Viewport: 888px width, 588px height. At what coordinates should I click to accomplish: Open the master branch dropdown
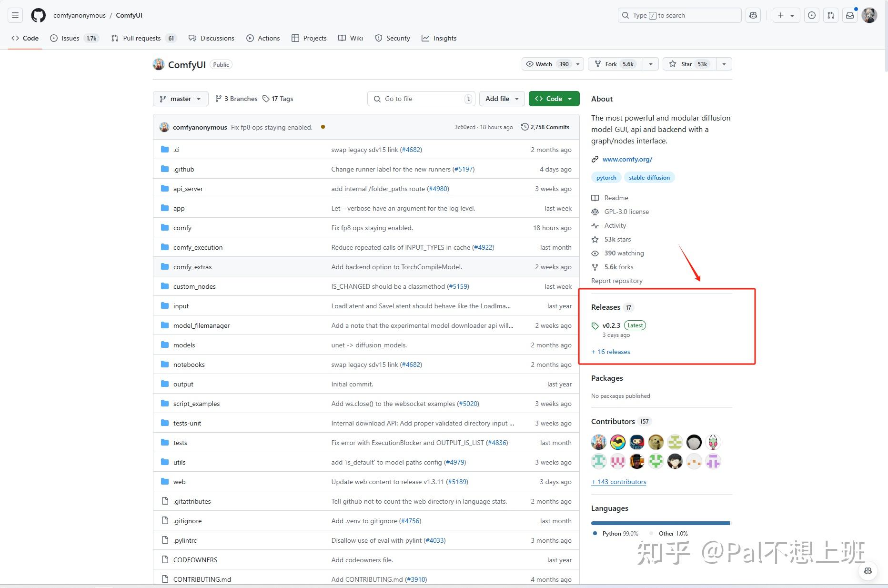tap(180, 99)
